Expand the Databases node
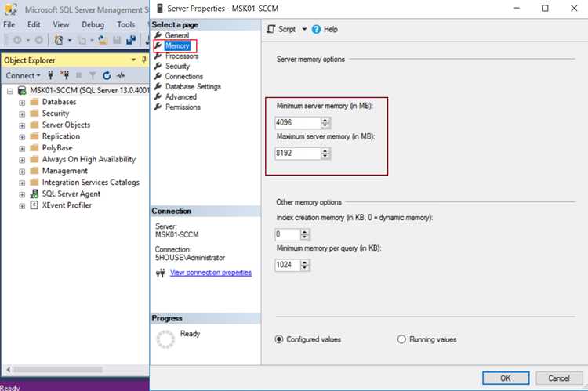The width and height of the screenshot is (588, 391). 22,103
